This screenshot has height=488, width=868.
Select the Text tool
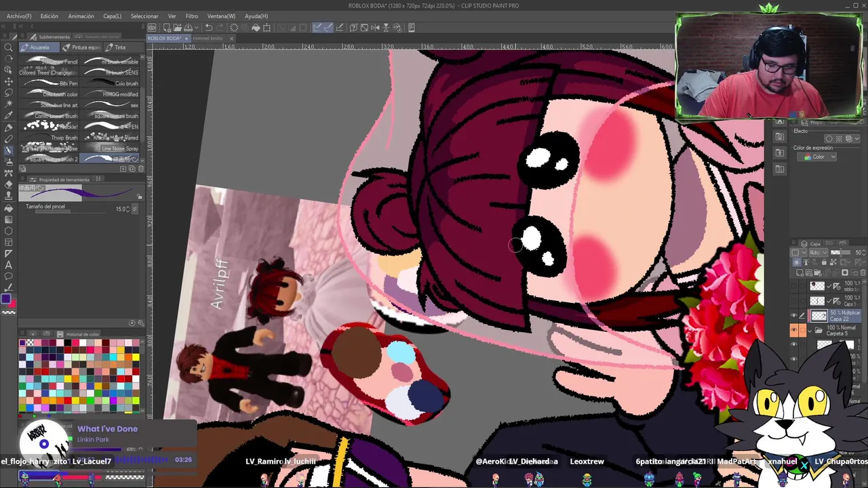[x=9, y=265]
